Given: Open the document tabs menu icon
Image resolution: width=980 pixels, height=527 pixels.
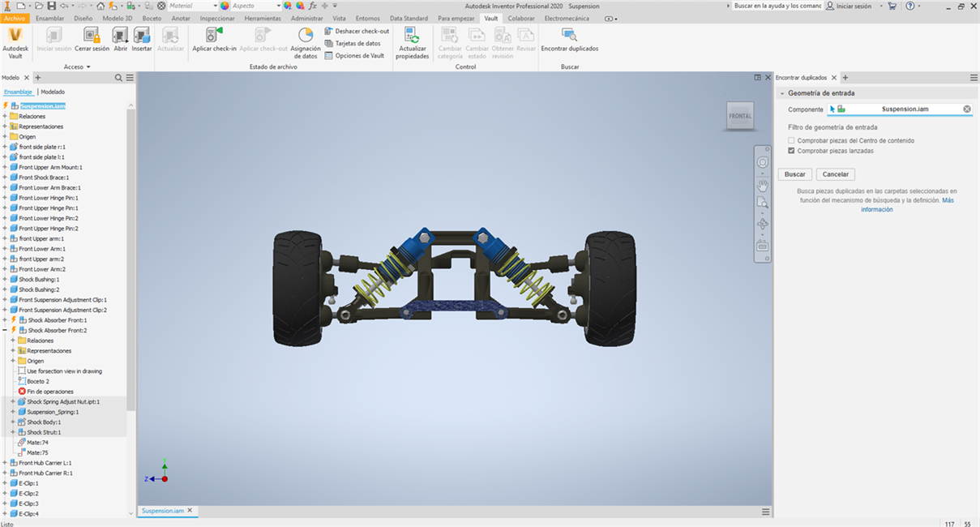Looking at the screenshot, I should point(765,512).
